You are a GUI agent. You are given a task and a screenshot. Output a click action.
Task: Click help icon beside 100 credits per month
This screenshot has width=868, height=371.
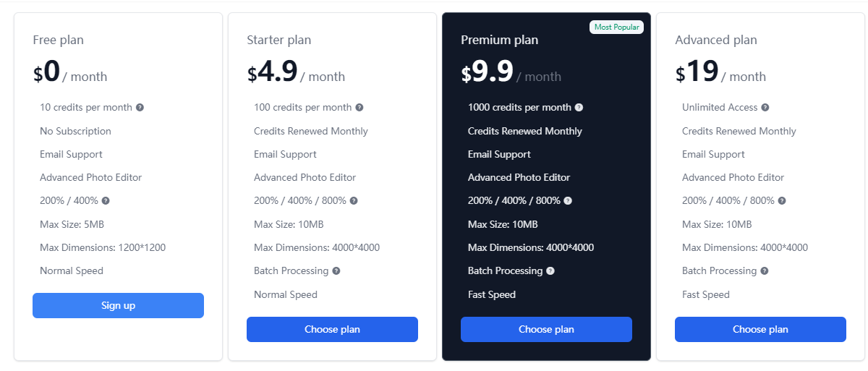(359, 107)
